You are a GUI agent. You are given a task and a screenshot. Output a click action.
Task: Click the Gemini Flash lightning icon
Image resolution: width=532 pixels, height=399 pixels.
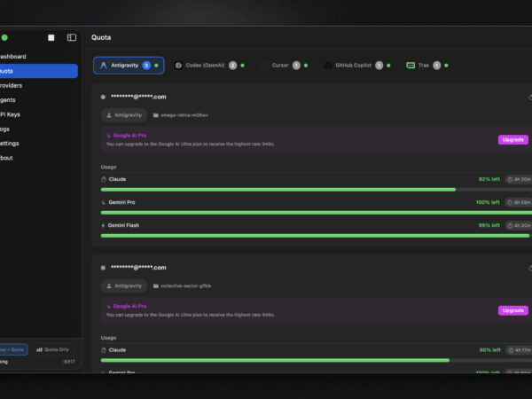(x=104, y=225)
